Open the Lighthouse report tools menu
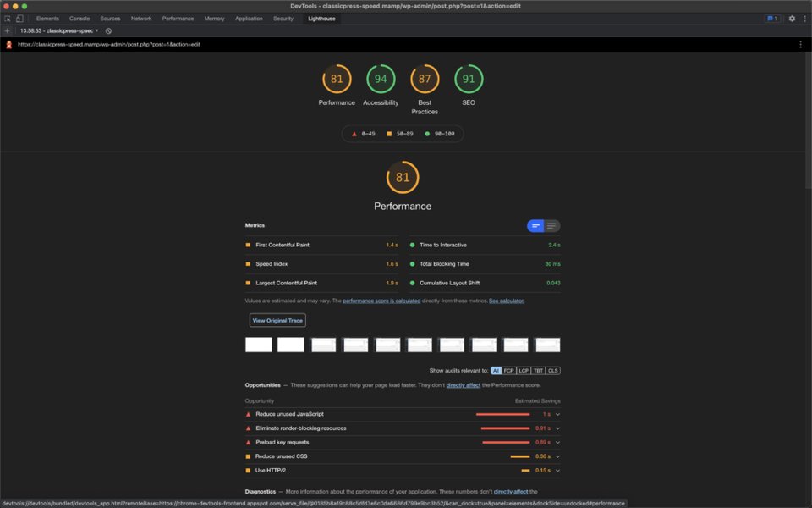This screenshot has width=812, height=508. (800, 45)
